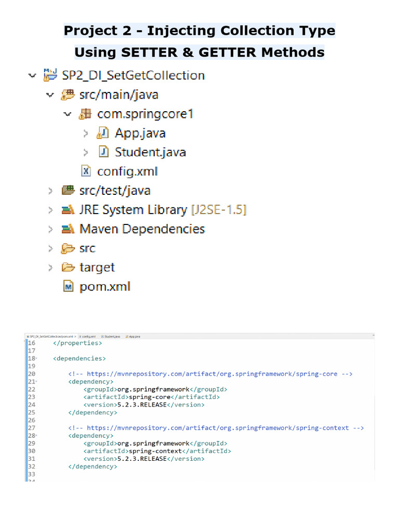399x532 pixels.
Task: Click the closing properties tag on line 16
Action: [77, 343]
